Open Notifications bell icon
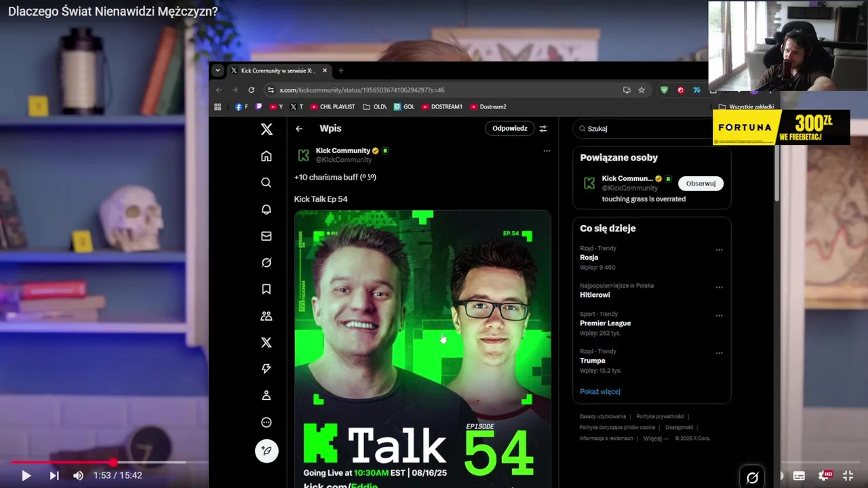Viewport: 868px width, 488px height. 267,209
